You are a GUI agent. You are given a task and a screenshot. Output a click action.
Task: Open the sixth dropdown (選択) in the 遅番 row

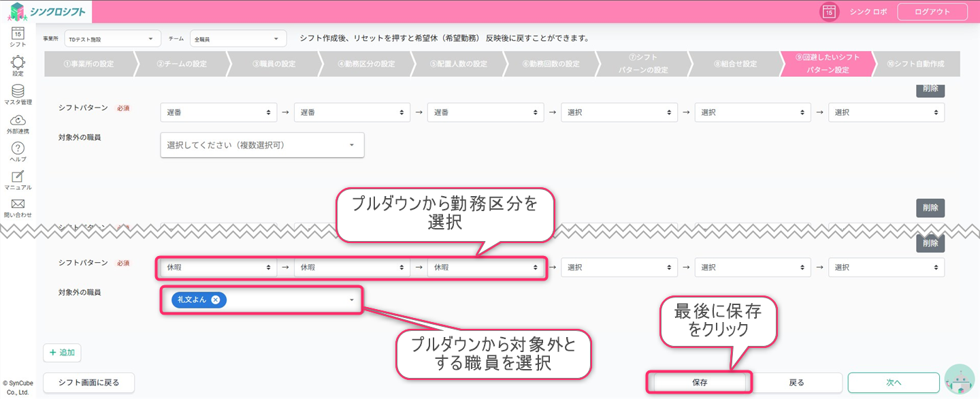[886, 112]
